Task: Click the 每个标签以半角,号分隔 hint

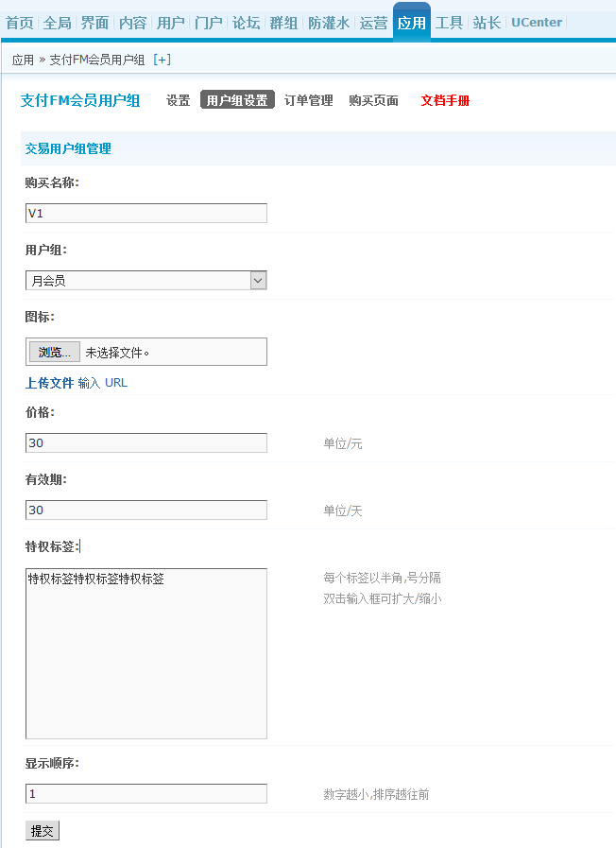Action: [x=382, y=578]
